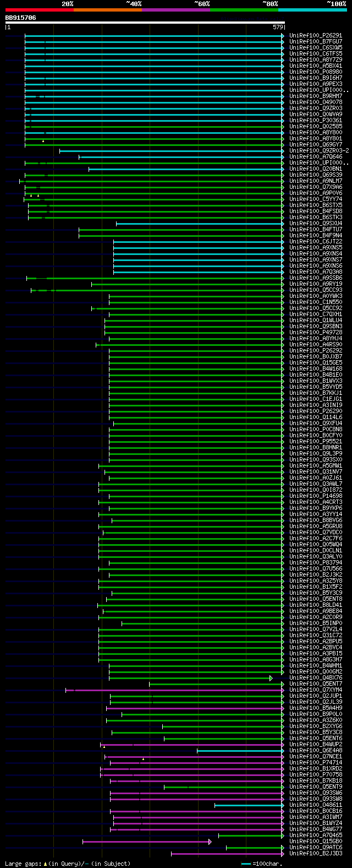Screen dimensions: 352x868
Task: Select the UniRef100_A9XNS7 label
Action: tap(316, 259)
